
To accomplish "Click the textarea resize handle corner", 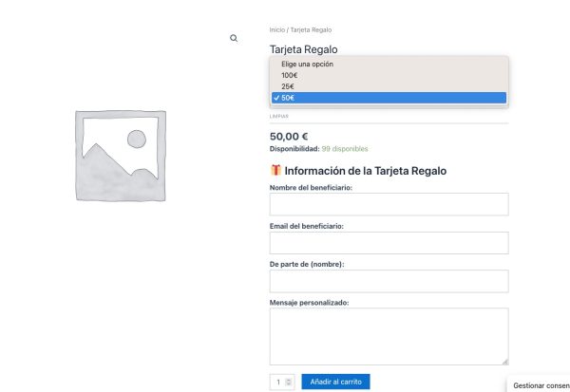I will click(x=504, y=361).
